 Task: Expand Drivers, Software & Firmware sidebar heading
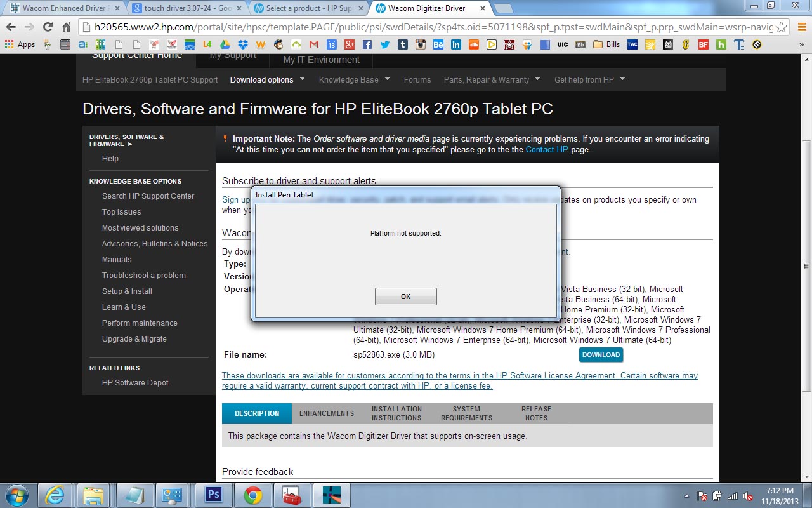(x=126, y=140)
